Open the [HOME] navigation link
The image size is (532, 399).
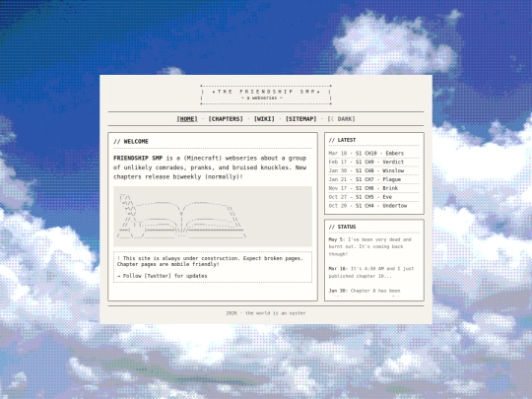(187, 119)
